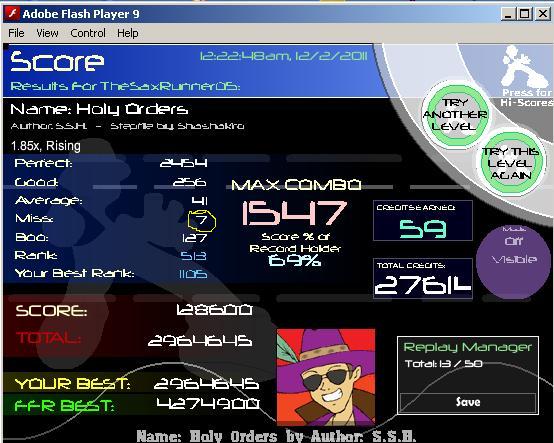Open the View menu
554x443 pixels.
coord(47,33)
